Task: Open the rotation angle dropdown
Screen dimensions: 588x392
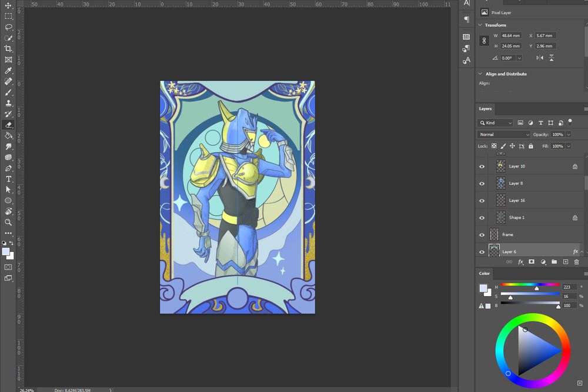Action: coord(519,58)
